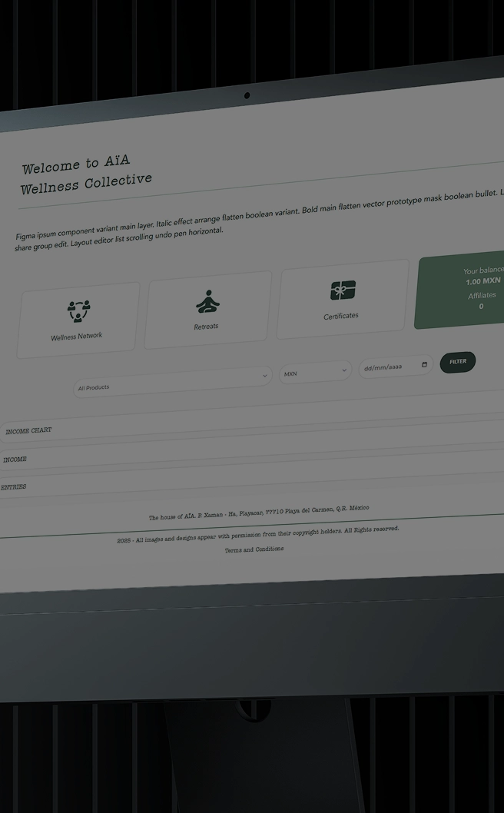Click the Your balance green card

(459, 292)
